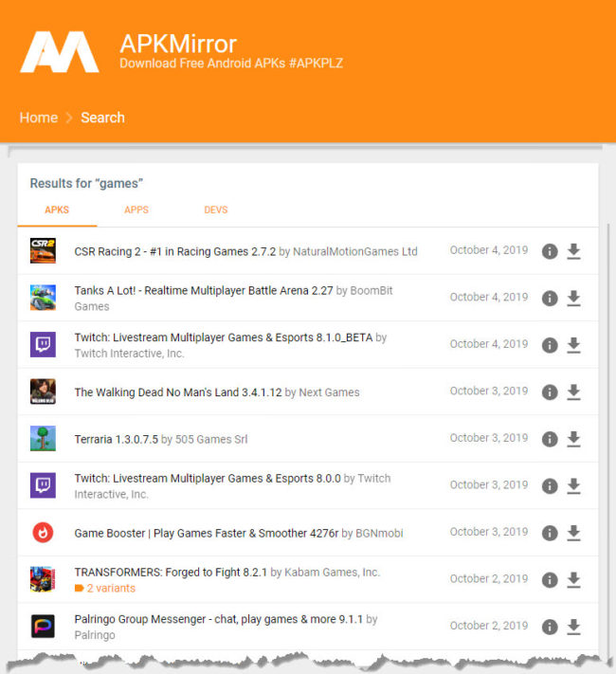Open info for Tanks A Lot!

pyautogui.click(x=550, y=298)
